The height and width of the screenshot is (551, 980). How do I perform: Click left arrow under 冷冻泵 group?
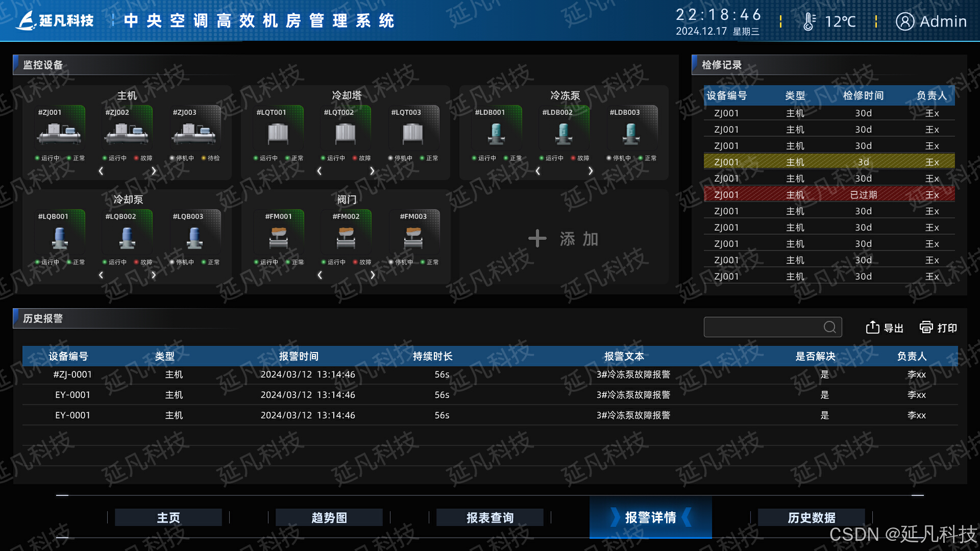coord(538,171)
